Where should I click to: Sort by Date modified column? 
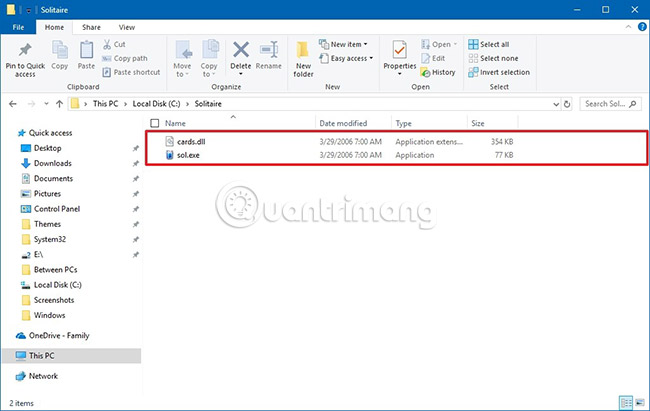point(343,123)
